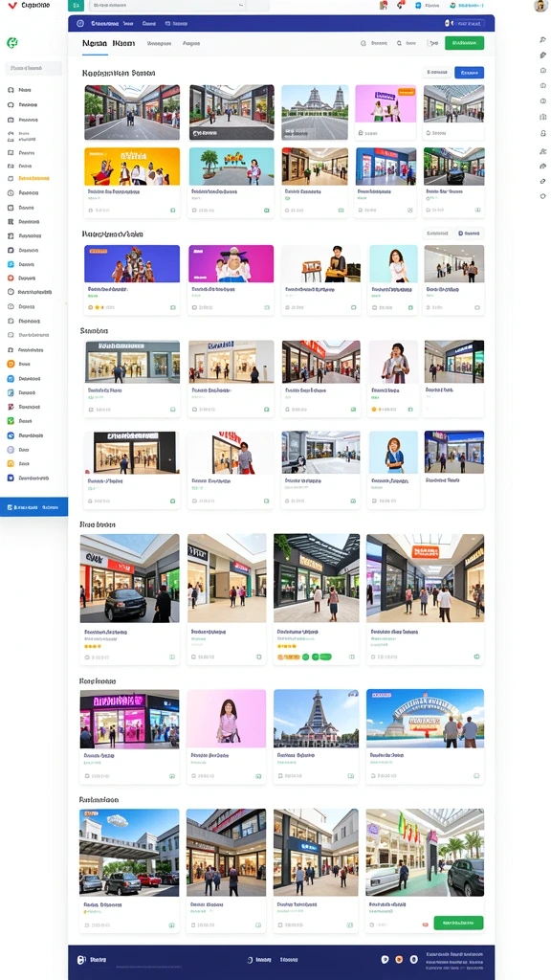Click the green button in the page header
Viewport: 551px width, 980px height.
[x=464, y=43]
